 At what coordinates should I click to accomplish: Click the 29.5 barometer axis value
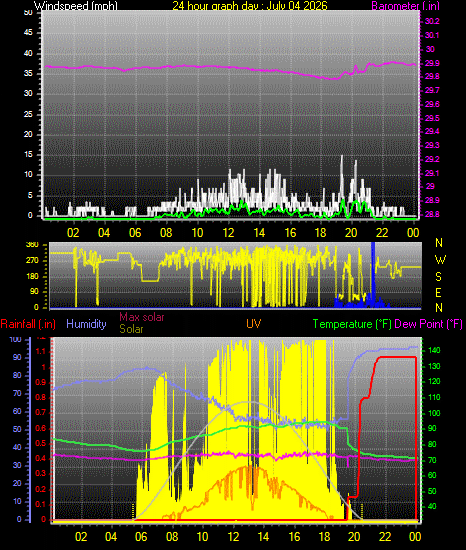click(432, 119)
